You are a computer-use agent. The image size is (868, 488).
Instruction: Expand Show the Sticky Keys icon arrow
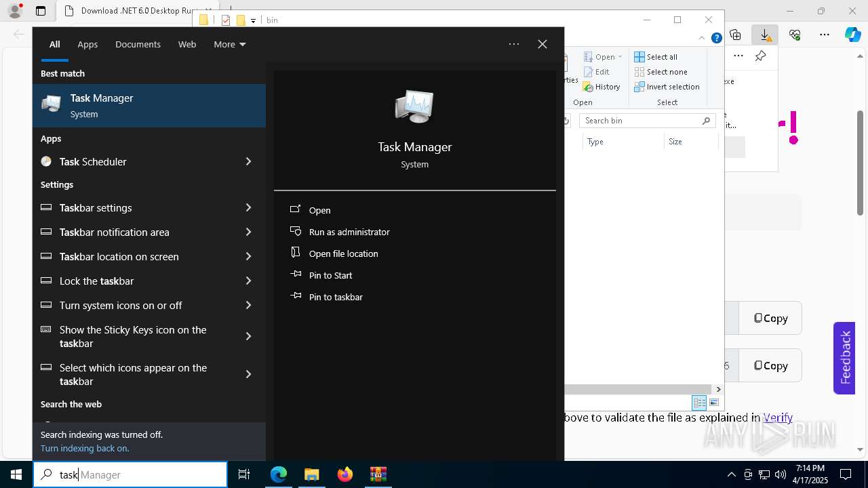[248, 336]
